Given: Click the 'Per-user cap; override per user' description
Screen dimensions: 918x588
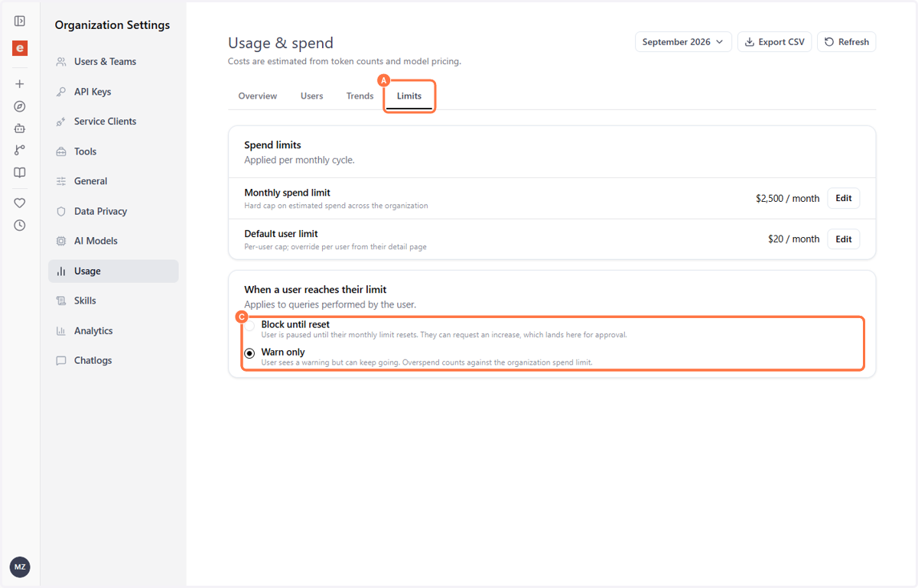Looking at the screenshot, I should (335, 247).
